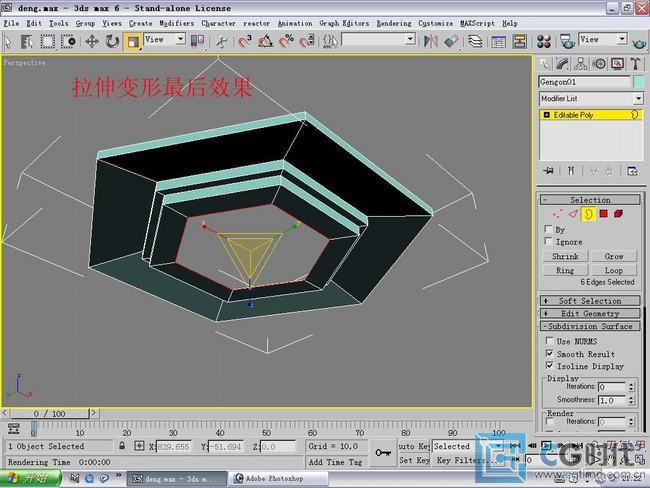Toggle the selection lock padlock
The image size is (650, 488).
(x=122, y=446)
